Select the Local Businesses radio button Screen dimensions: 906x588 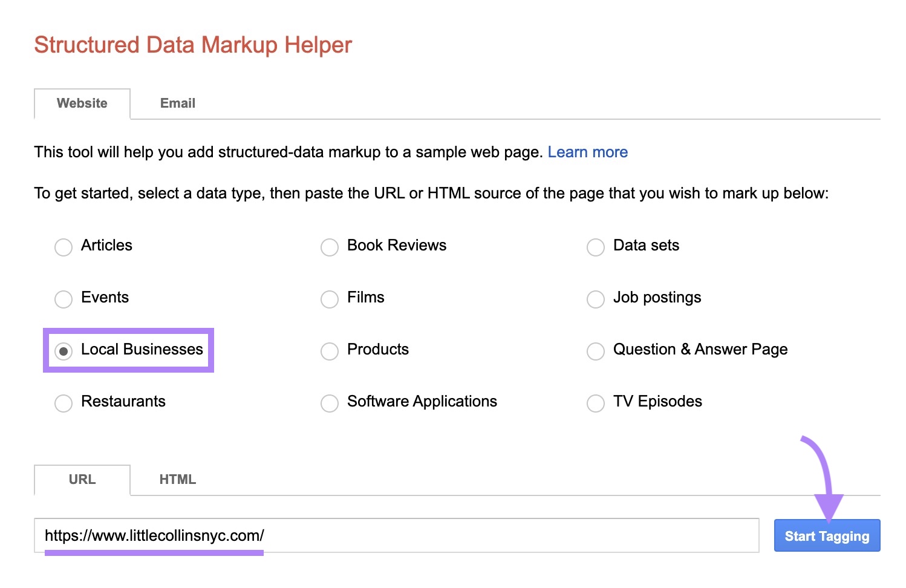64,351
